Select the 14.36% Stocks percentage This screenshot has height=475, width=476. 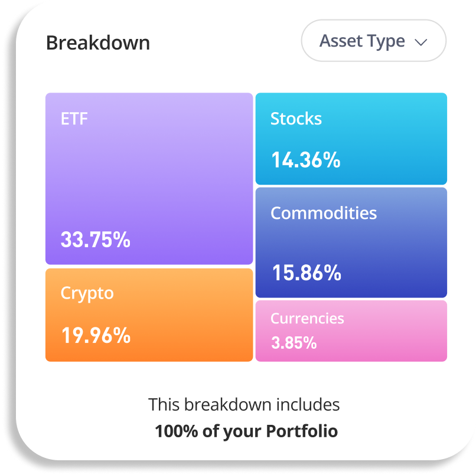(x=305, y=160)
